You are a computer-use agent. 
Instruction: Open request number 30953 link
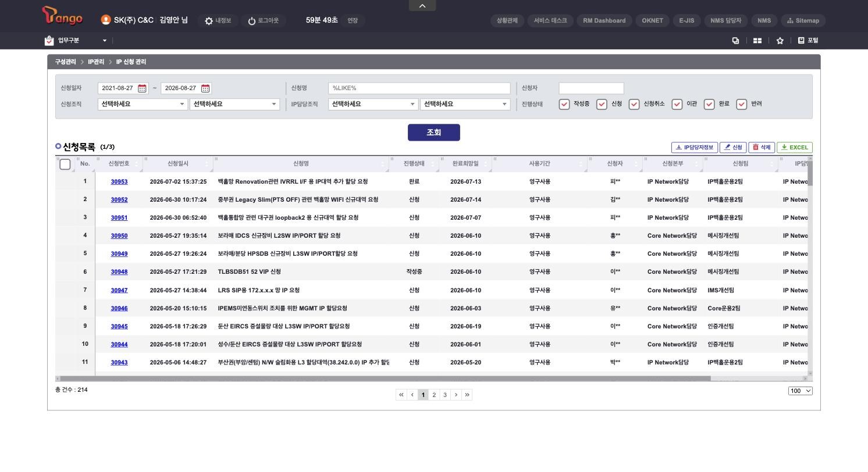(119, 182)
